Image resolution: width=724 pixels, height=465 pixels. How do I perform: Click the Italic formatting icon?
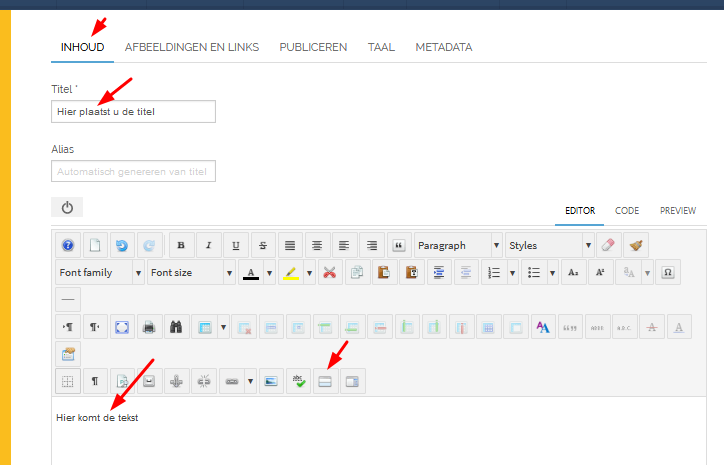pos(209,245)
